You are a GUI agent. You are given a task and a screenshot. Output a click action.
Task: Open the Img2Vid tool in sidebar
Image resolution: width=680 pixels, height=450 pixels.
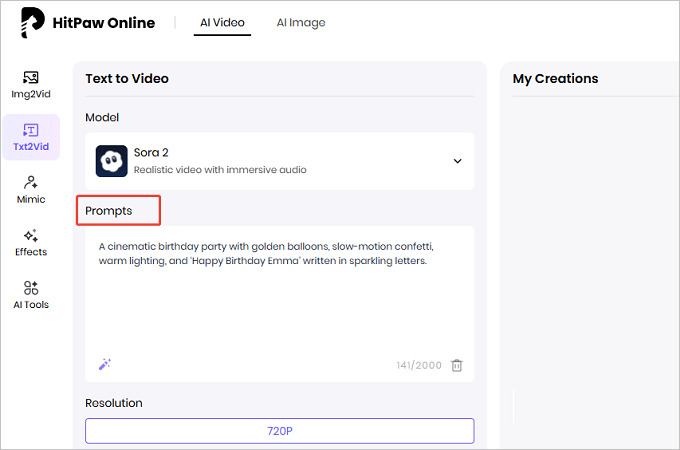pyautogui.click(x=30, y=84)
